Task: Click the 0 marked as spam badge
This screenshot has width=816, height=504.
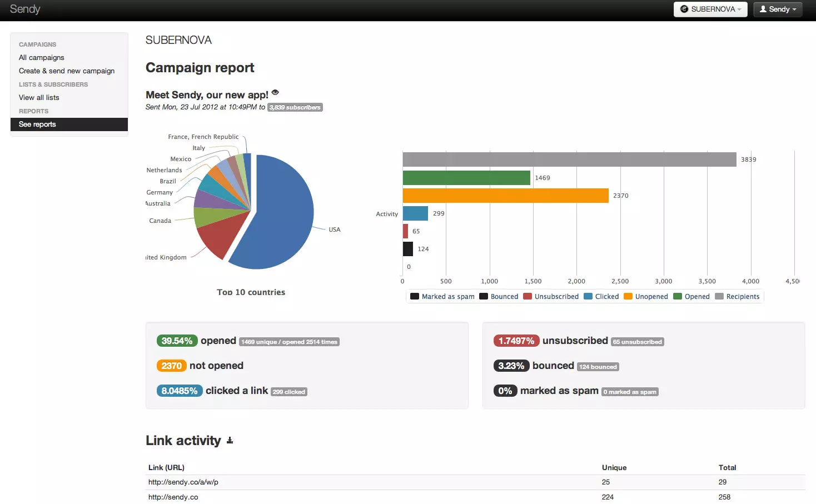Action: (x=630, y=392)
